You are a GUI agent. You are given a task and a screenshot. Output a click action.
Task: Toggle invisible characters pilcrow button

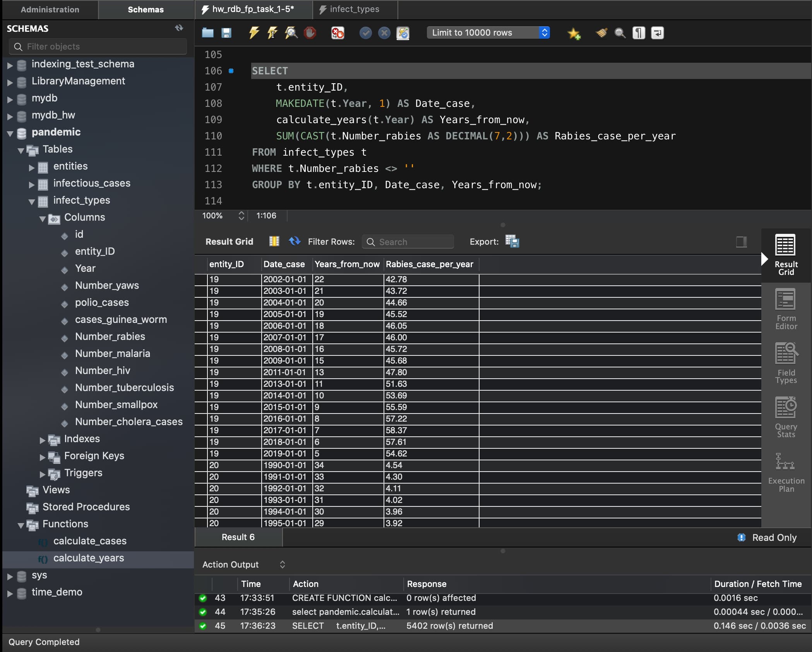pos(639,33)
